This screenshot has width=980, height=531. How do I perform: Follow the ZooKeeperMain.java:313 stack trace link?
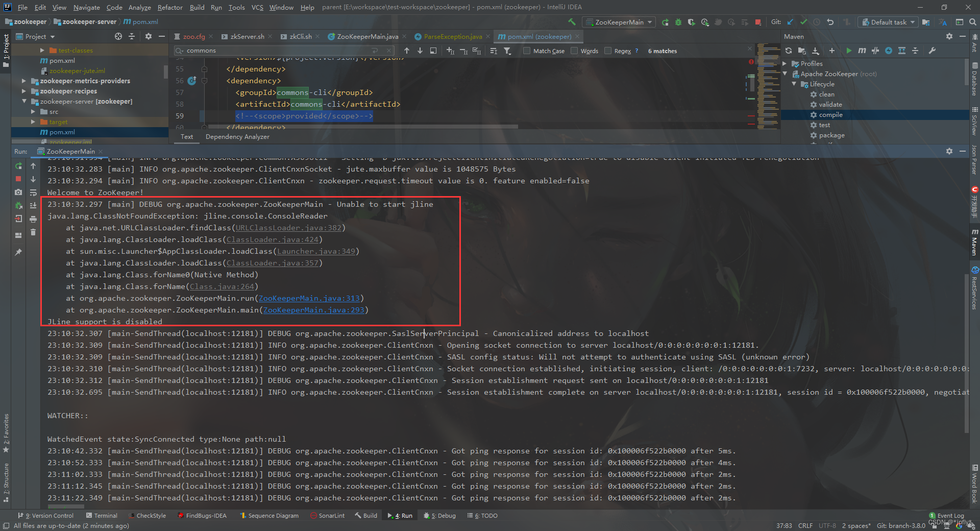(x=309, y=298)
